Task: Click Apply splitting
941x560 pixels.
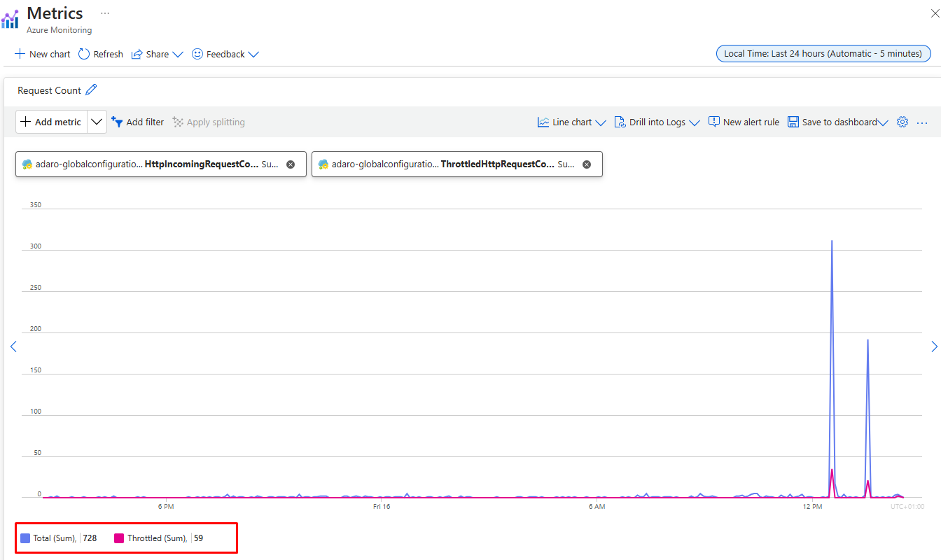Action: coord(209,122)
